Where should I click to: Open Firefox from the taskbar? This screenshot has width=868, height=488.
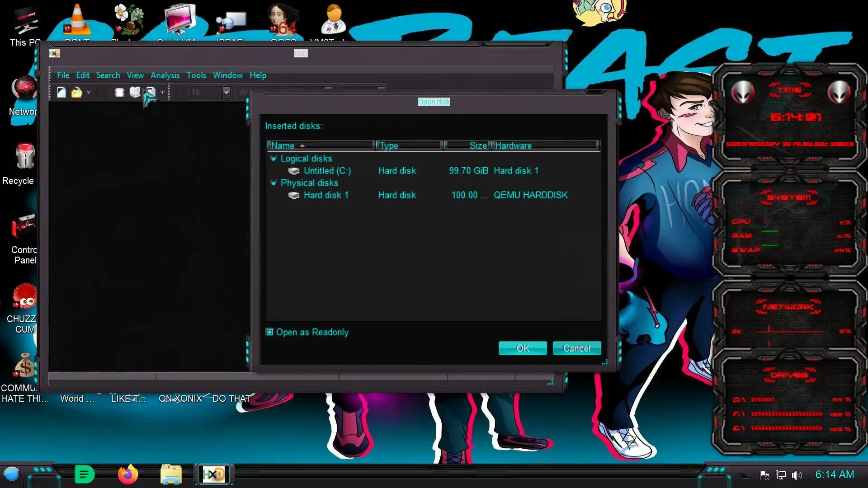(128, 474)
